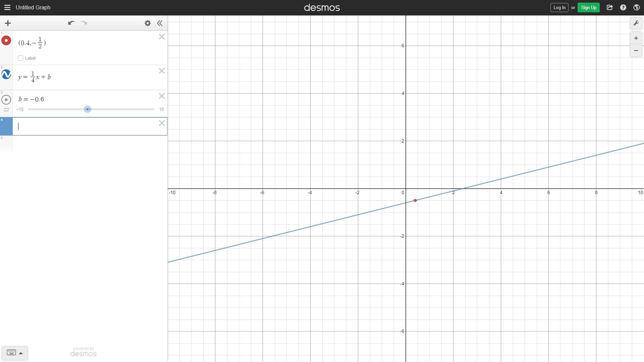The image size is (644, 362).
Task: Collapse the expression list panel
Action: click(160, 23)
